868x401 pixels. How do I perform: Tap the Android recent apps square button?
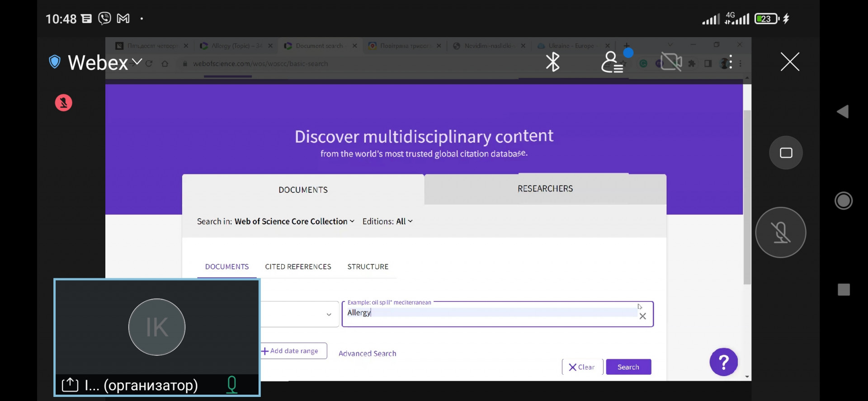tap(844, 290)
